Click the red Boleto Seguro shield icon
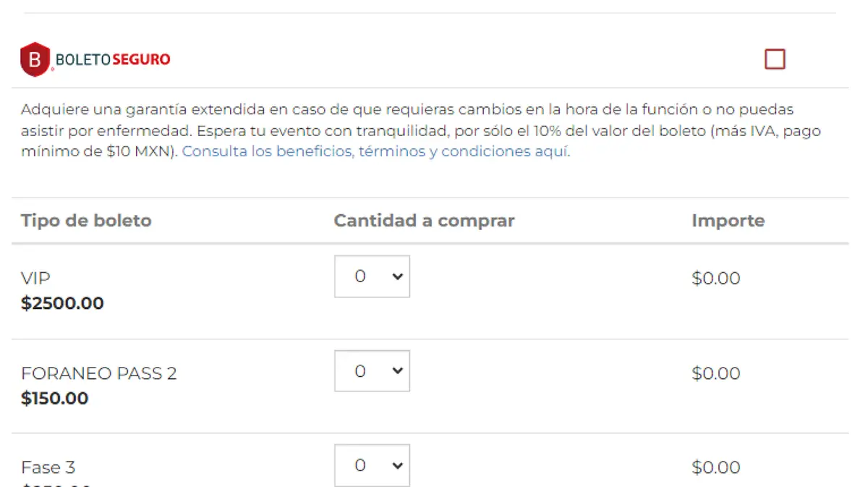Image resolution: width=868 pixels, height=487 pixels. click(x=35, y=59)
